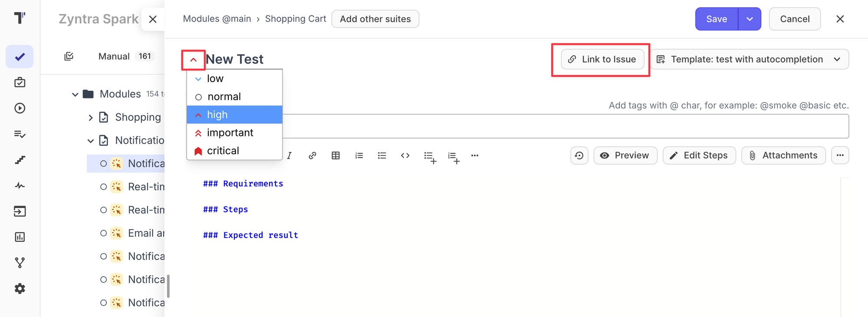Toggle the multi-select checkbox beside Manual

click(x=69, y=56)
